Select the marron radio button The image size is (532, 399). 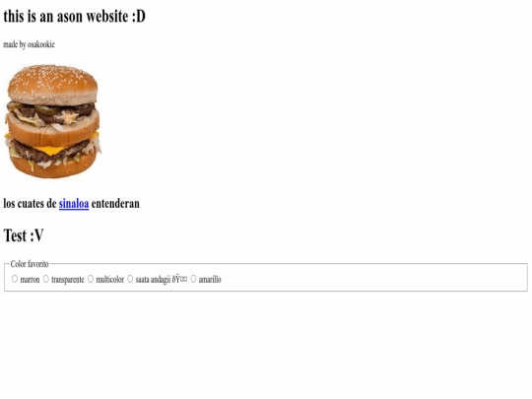15,279
